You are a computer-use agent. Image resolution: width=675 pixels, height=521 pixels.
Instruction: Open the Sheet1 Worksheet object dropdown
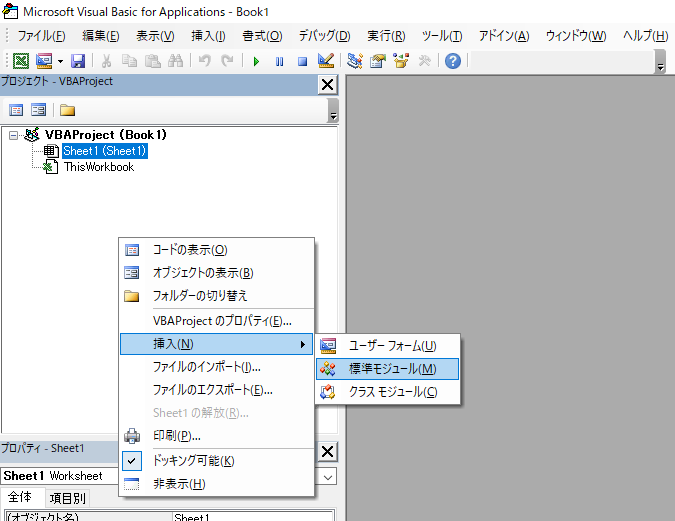coord(328,477)
